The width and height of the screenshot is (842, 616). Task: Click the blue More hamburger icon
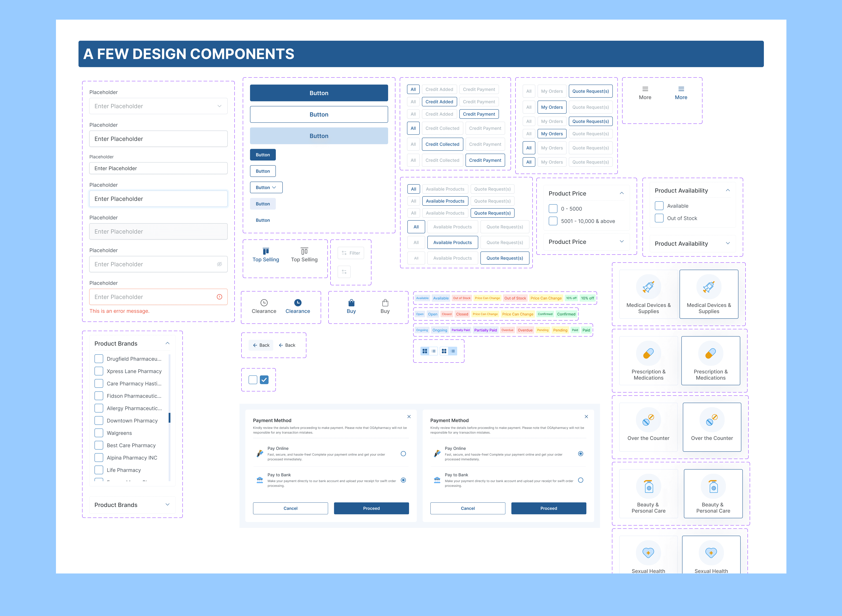[681, 89]
